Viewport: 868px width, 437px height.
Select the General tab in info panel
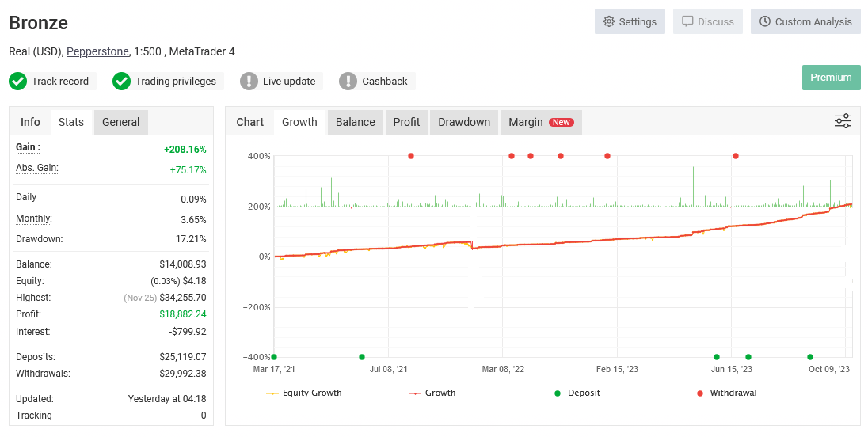[x=120, y=122]
